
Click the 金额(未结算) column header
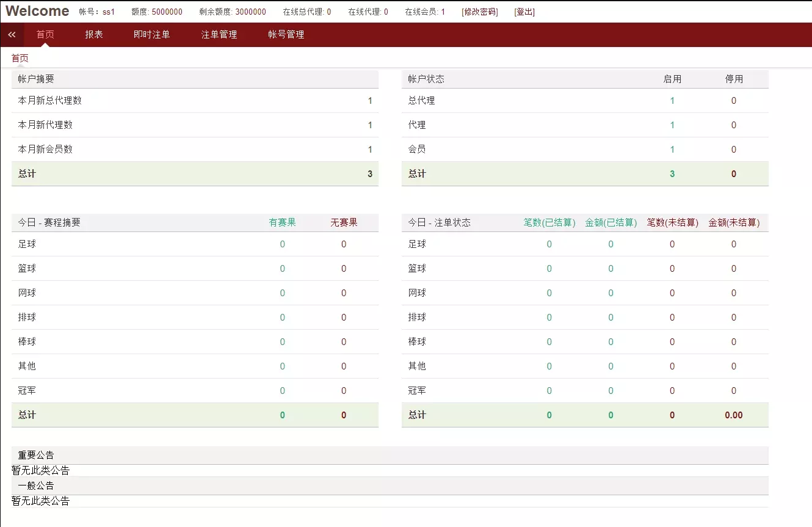pos(733,222)
